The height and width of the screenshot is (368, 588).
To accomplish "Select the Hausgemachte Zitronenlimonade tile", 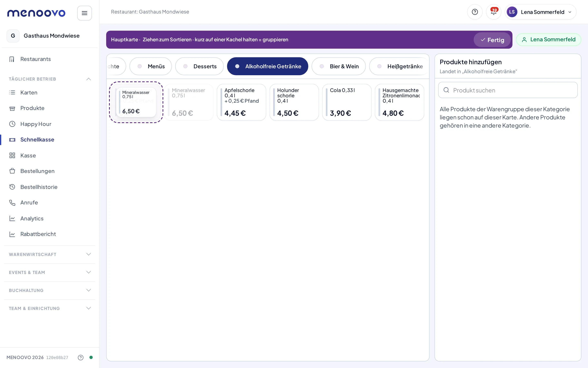I will tap(399, 102).
